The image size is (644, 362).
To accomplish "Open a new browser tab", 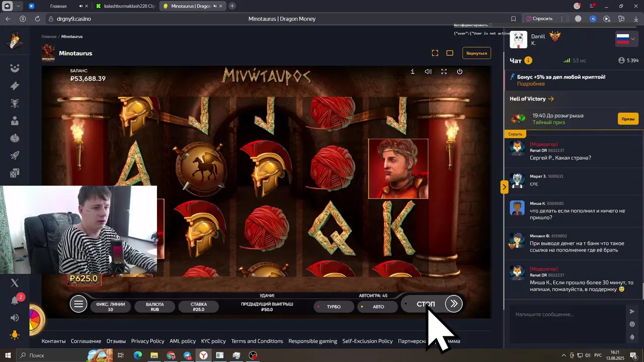I will click(x=232, y=6).
